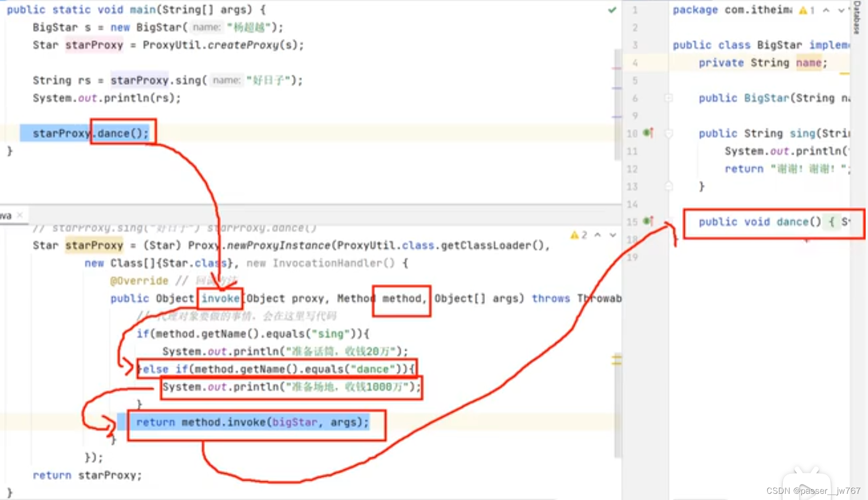
Task: Place caret on 'starProxy.dance();' line
Action: tap(91, 133)
